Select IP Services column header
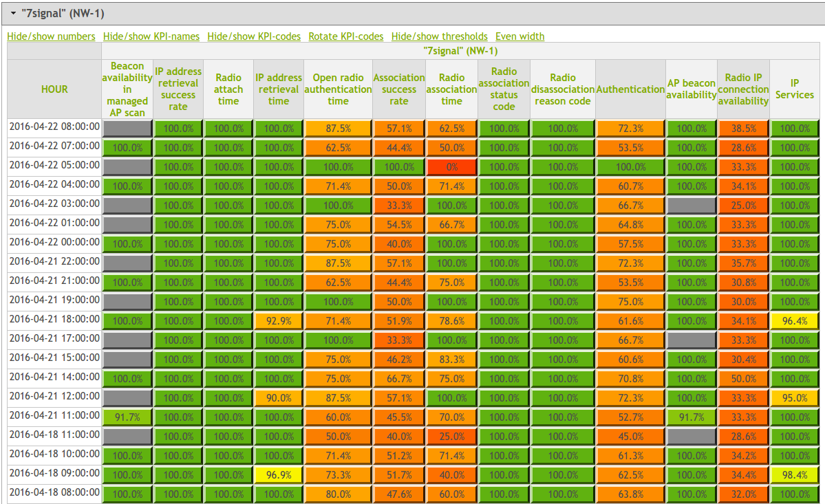The image size is (825, 504). (795, 89)
